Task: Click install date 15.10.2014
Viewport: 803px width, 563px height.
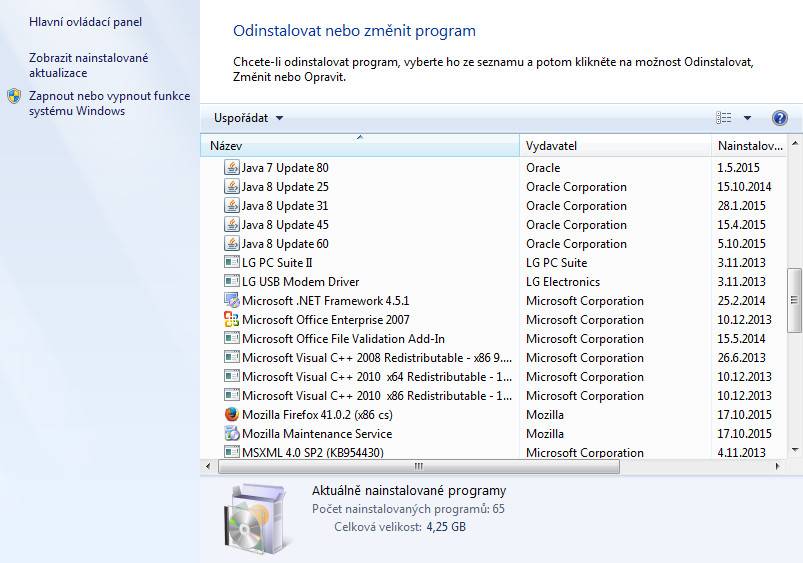Action: [x=744, y=186]
